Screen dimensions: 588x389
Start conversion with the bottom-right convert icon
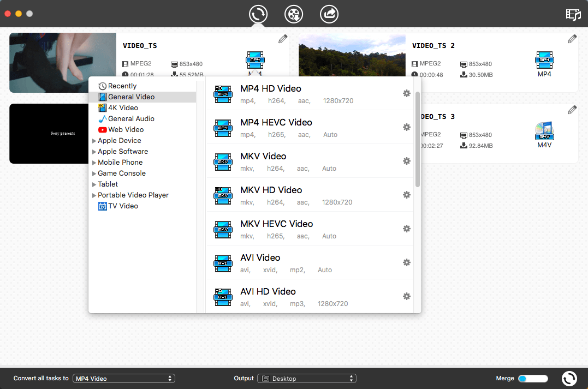pos(569,378)
